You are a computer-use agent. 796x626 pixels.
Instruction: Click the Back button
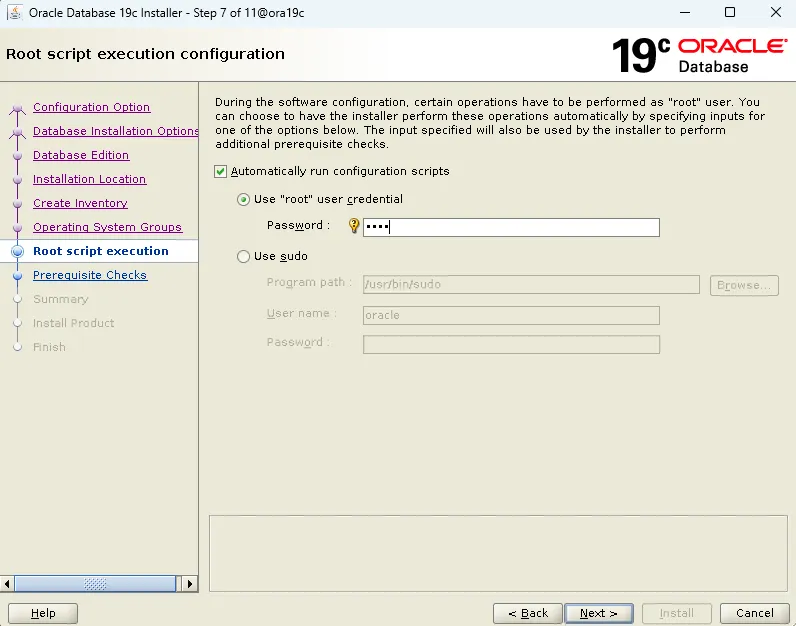tap(528, 613)
